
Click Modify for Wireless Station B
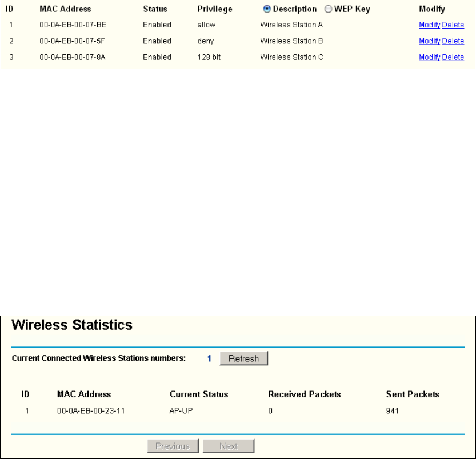(429, 41)
